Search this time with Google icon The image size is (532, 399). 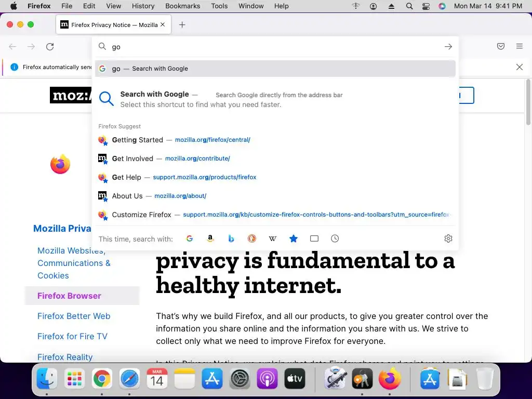[x=190, y=238]
